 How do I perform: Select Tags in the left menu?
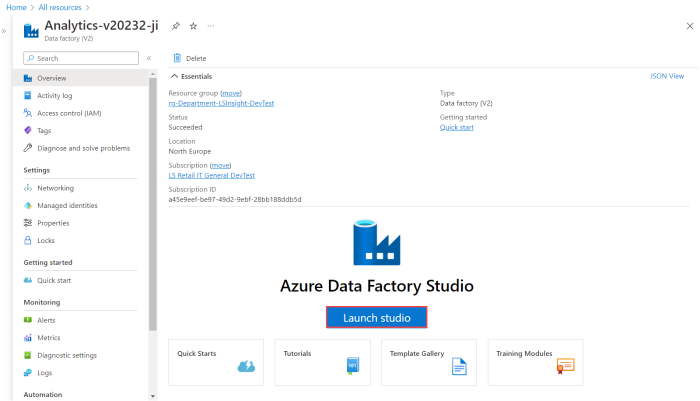[44, 130]
